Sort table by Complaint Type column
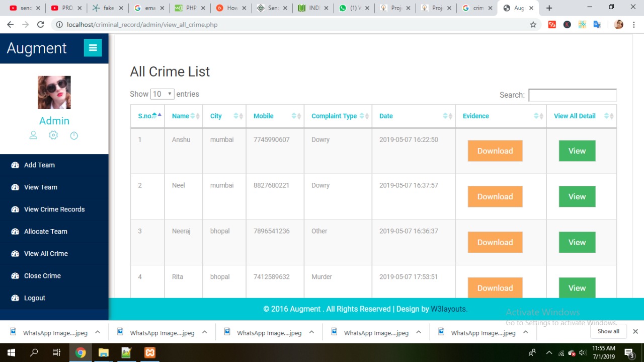644x362 pixels. tap(334, 116)
